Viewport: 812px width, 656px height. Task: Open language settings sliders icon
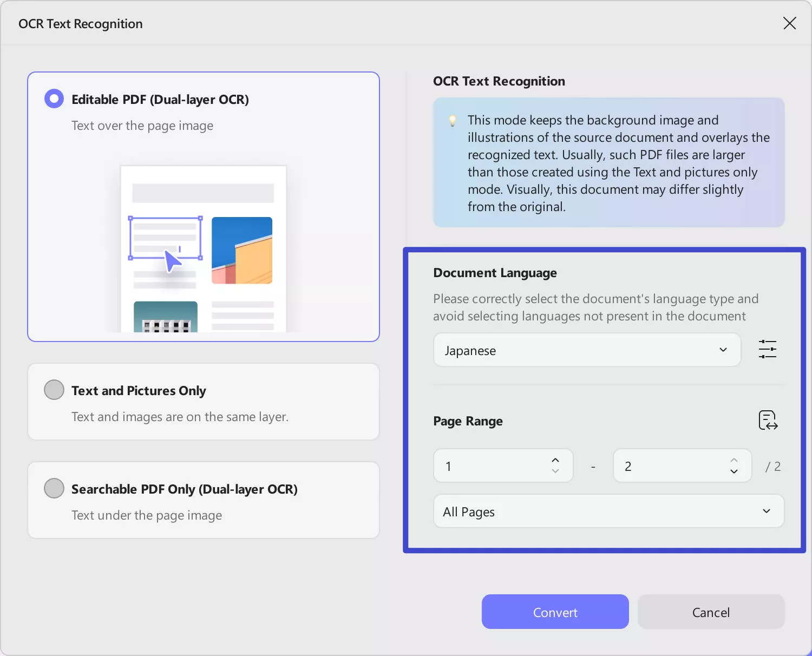pyautogui.click(x=767, y=350)
